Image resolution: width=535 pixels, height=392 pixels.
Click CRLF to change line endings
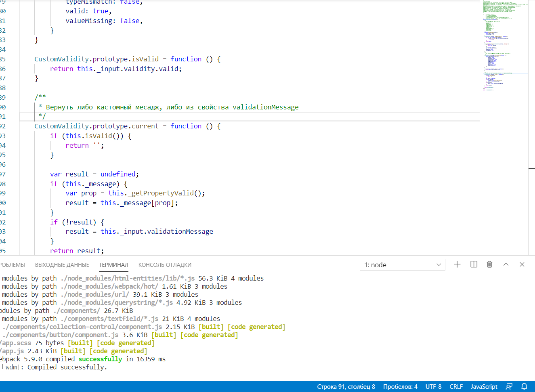click(456, 386)
